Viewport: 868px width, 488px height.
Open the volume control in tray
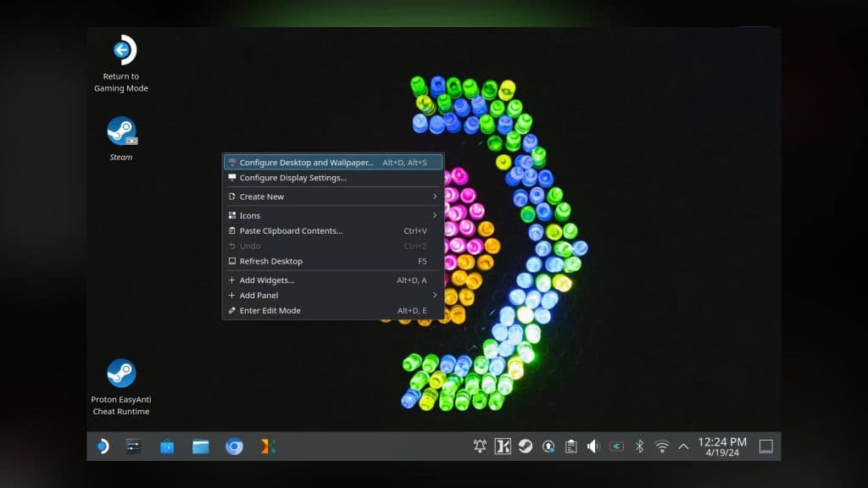[593, 446]
